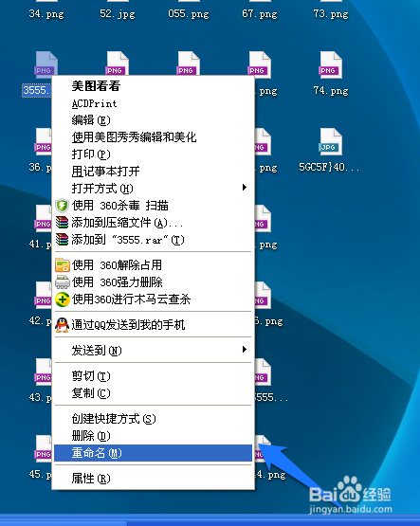Select 使用360进行木马云查杀
This screenshot has width=420, height=526.
tap(131, 299)
